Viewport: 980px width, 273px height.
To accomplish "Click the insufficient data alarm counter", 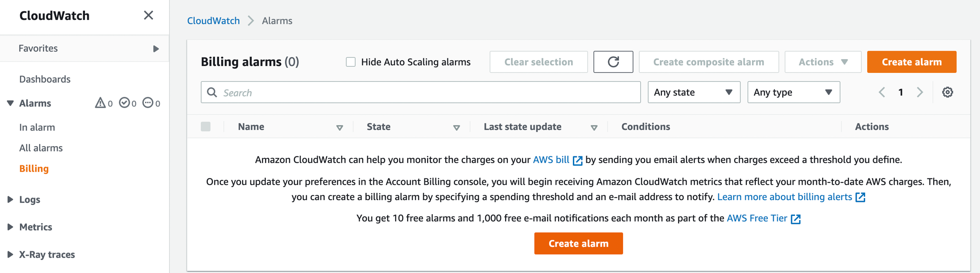I will [x=151, y=103].
